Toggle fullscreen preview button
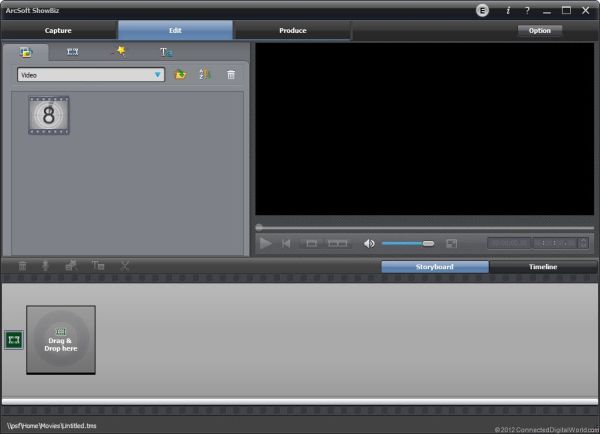This screenshot has height=434, width=600. click(x=452, y=243)
